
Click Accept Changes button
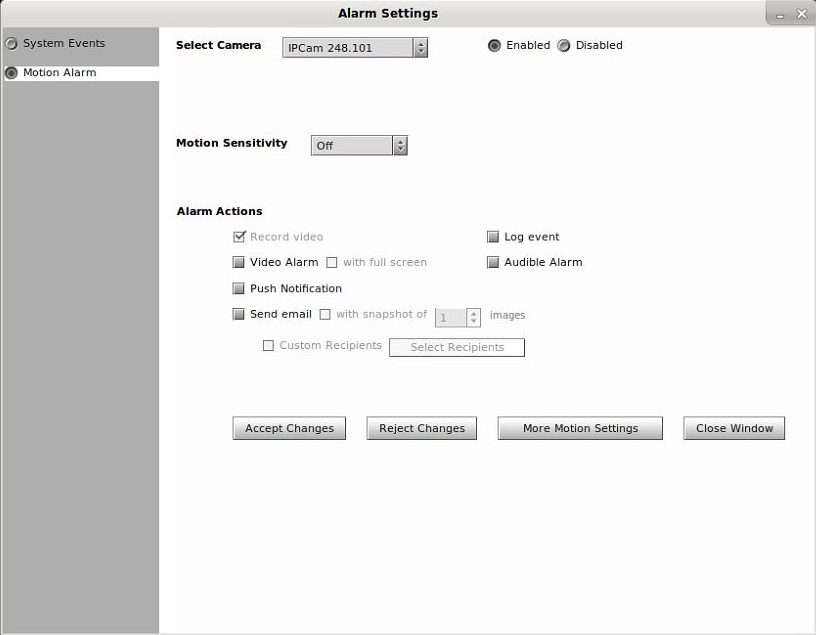(289, 428)
